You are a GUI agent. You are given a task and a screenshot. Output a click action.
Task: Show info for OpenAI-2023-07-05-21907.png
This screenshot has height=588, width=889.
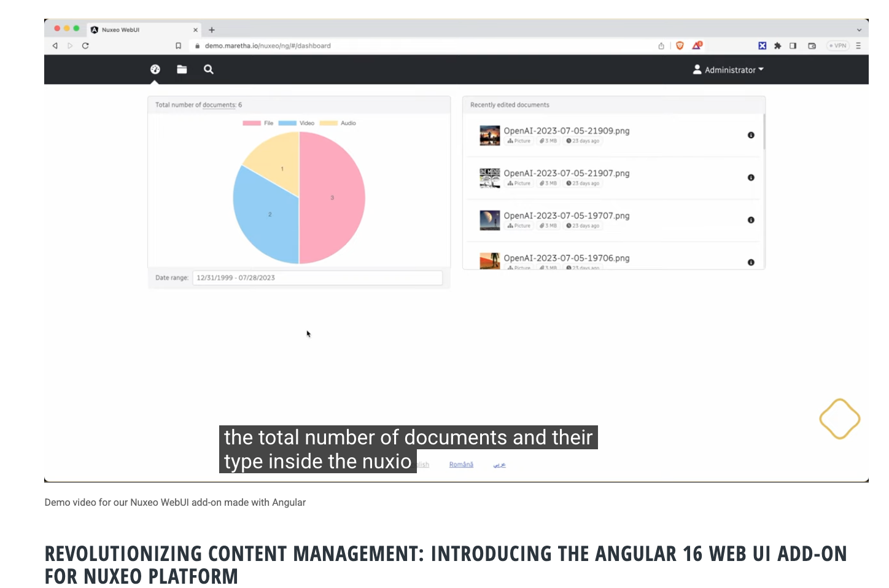[751, 177]
